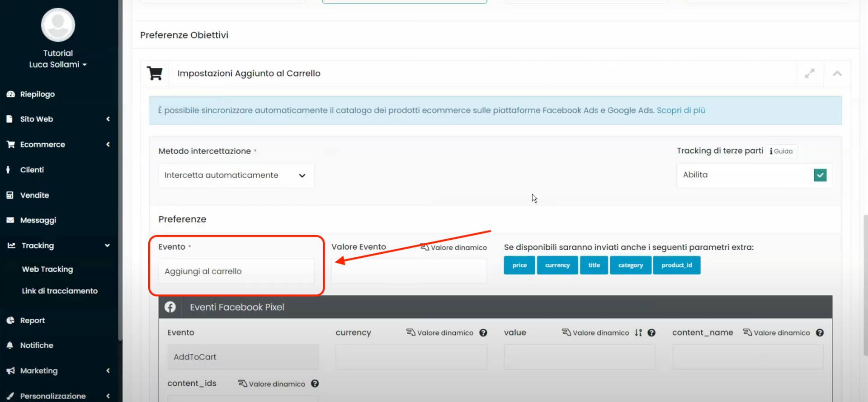Open Notifiche in the sidebar
Viewport: 868px width, 402px height.
37,345
